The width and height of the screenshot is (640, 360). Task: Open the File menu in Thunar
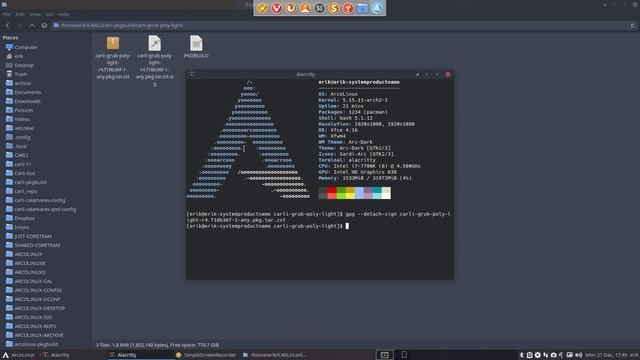pos(7,14)
